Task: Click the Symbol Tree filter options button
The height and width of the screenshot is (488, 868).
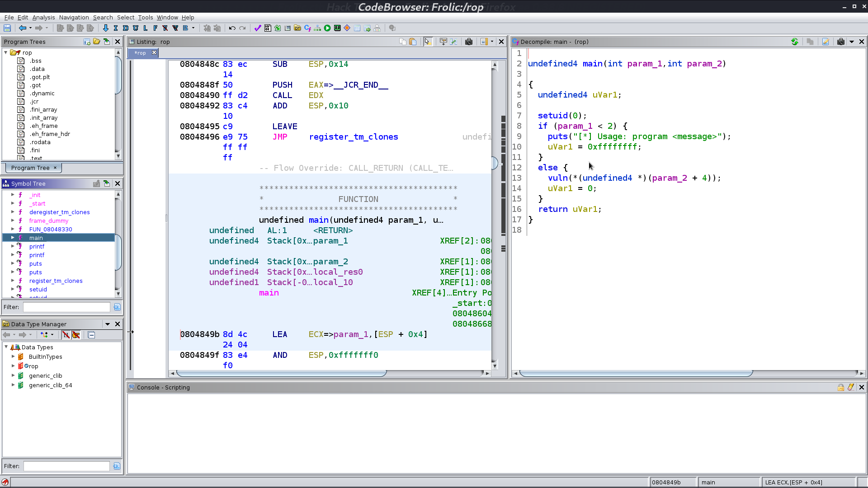Action: click(117, 307)
